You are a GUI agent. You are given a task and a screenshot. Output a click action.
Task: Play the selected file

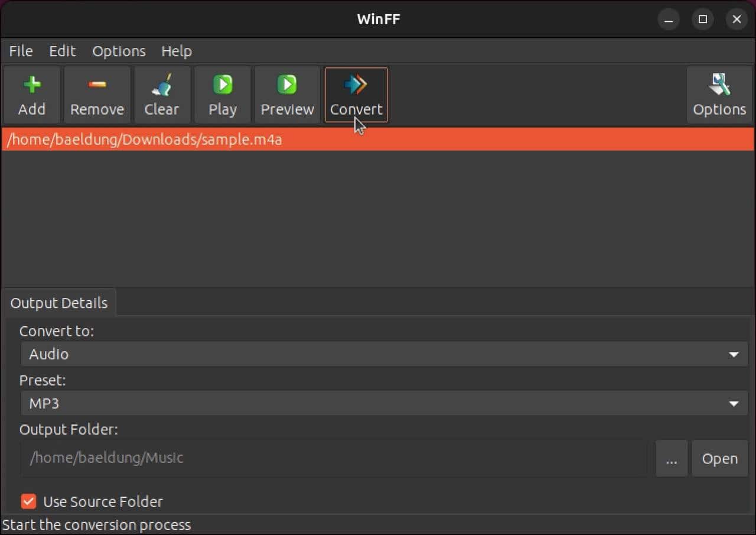[223, 95]
